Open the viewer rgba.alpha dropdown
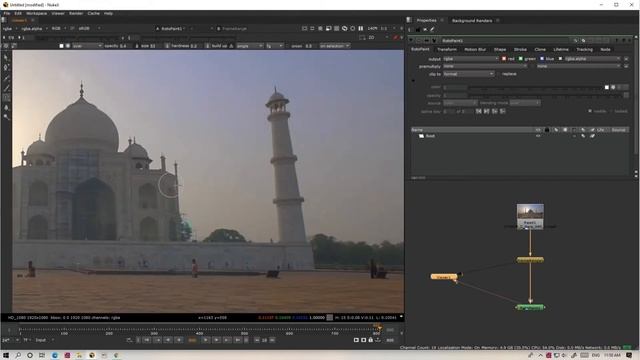Viewport: 640px width, 360px height. pos(34,29)
